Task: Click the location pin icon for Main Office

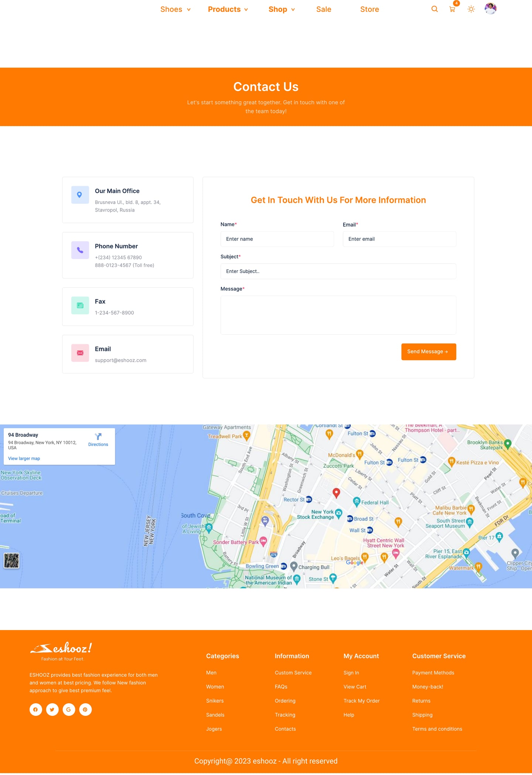Action: [x=80, y=195]
